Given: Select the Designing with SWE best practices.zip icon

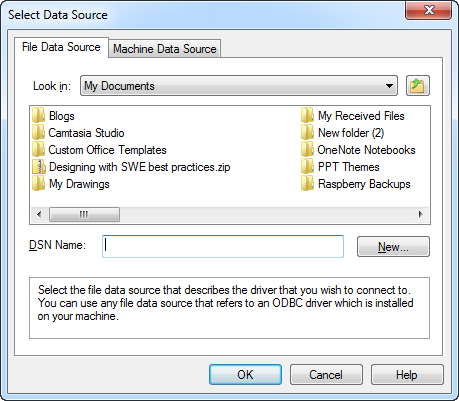Looking at the screenshot, I should pyautogui.click(x=38, y=166).
